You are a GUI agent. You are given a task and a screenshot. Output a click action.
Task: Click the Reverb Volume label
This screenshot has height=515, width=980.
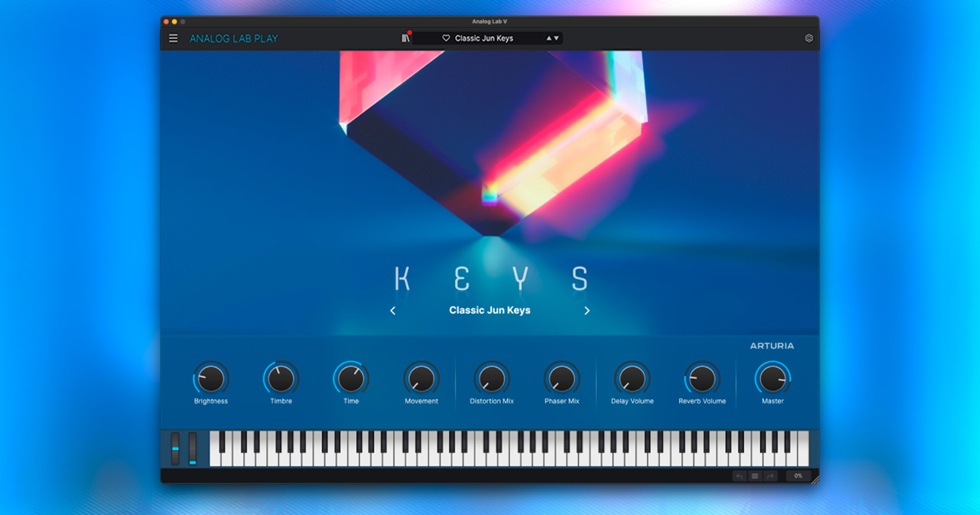pos(702,401)
